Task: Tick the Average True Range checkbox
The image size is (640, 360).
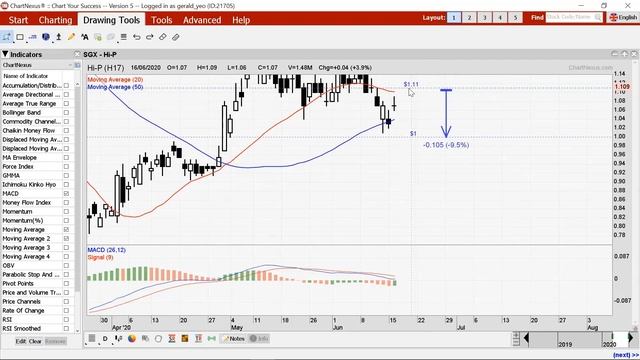Action: click(x=66, y=104)
